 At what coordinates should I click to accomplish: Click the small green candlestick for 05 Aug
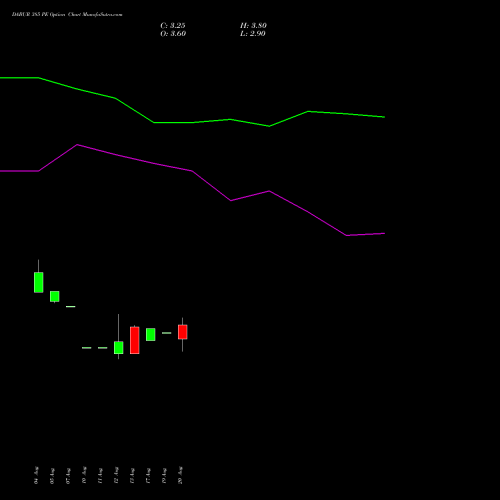tap(55, 296)
